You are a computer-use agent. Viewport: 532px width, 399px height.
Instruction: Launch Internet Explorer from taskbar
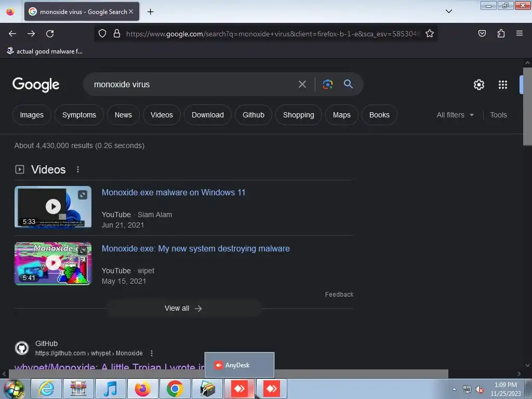(x=46, y=389)
